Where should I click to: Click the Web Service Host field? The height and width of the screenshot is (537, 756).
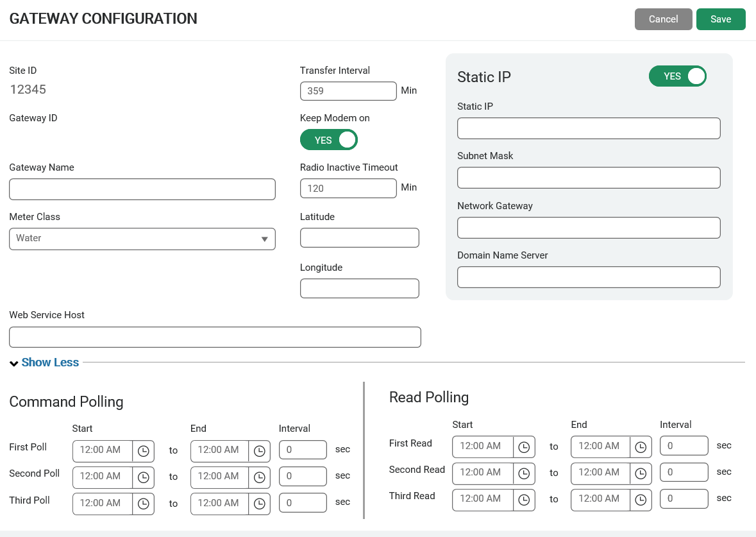[x=215, y=337]
